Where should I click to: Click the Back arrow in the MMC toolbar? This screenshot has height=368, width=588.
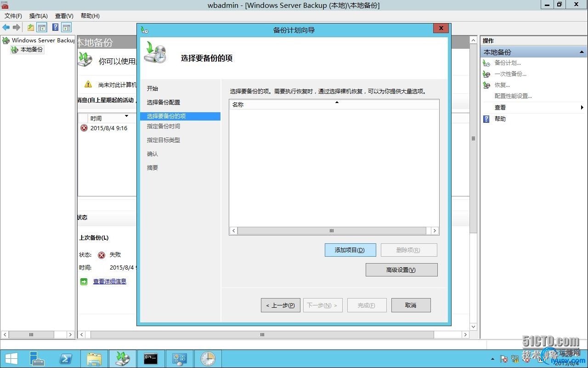click(6, 28)
